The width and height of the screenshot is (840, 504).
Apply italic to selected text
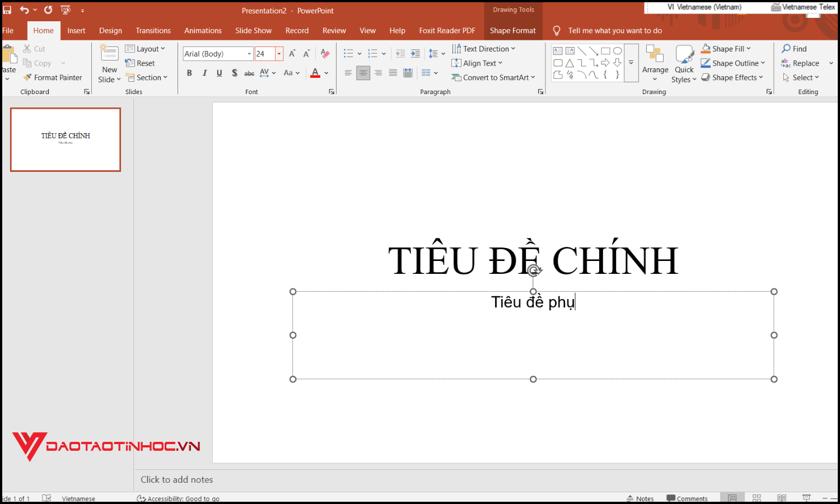coord(204,73)
